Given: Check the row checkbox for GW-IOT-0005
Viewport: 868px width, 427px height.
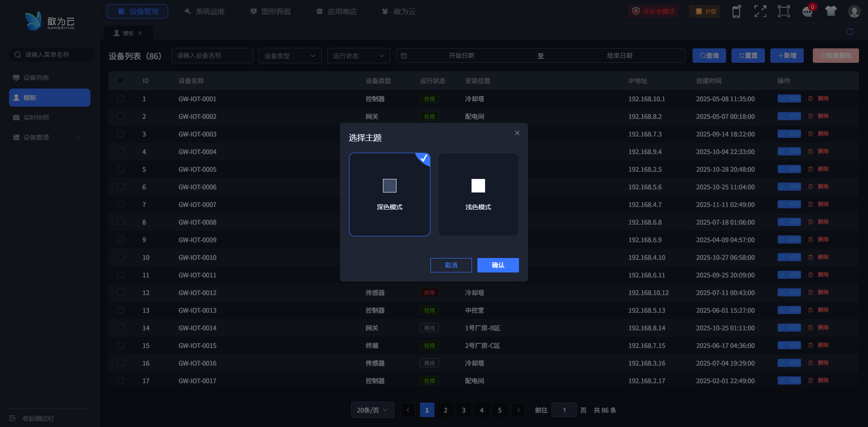Looking at the screenshot, I should [x=121, y=169].
